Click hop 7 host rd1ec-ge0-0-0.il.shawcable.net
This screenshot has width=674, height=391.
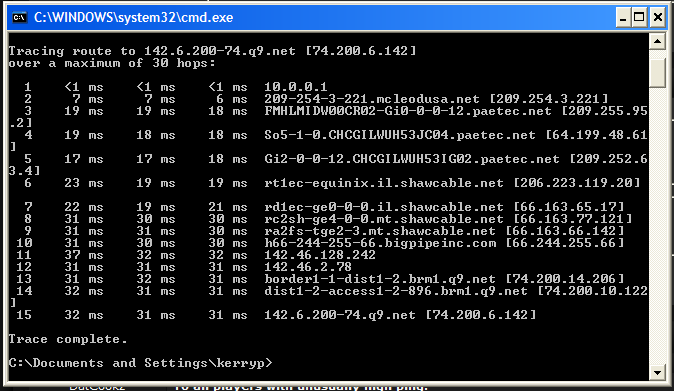point(384,208)
